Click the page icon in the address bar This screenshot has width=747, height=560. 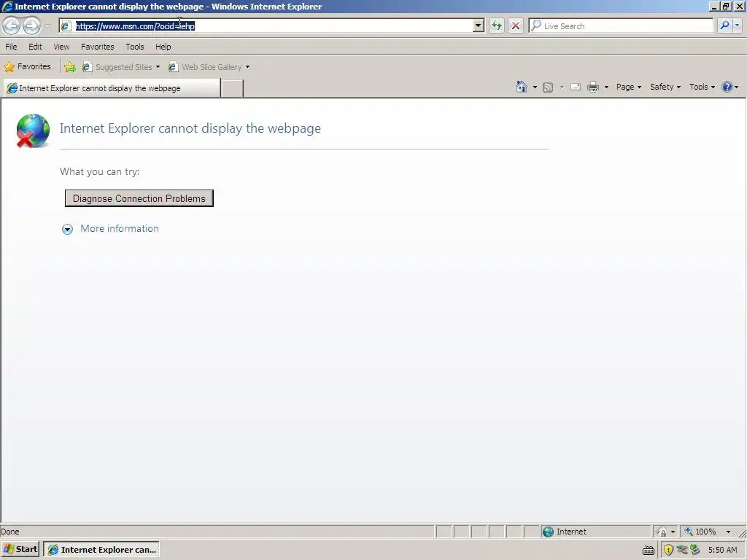(66, 26)
